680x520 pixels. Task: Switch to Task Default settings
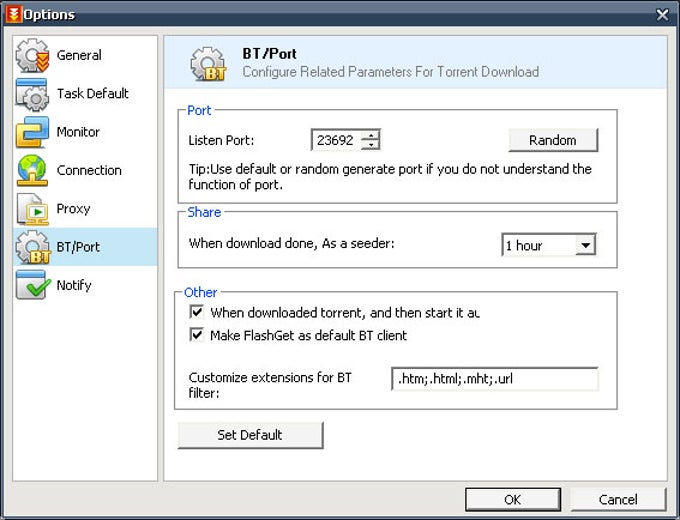tap(85, 93)
